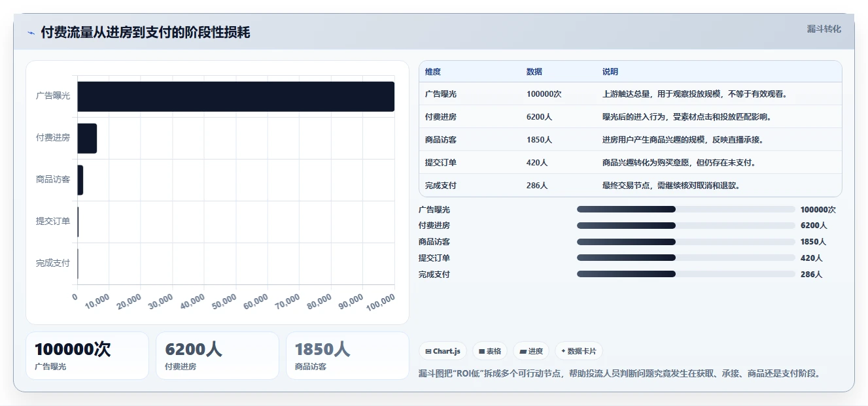Select the 1850人 商品访客 data card
Viewport: 868px width, 406px height.
point(347,356)
